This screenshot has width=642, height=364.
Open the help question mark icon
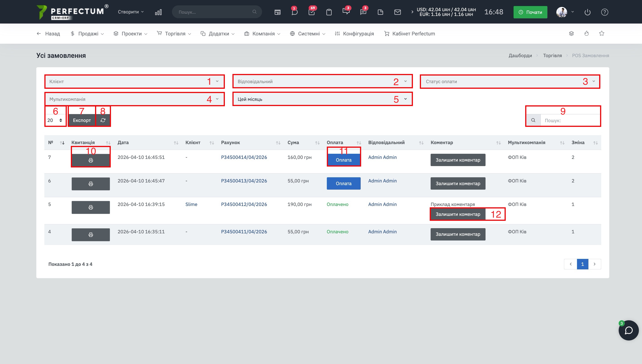click(605, 12)
